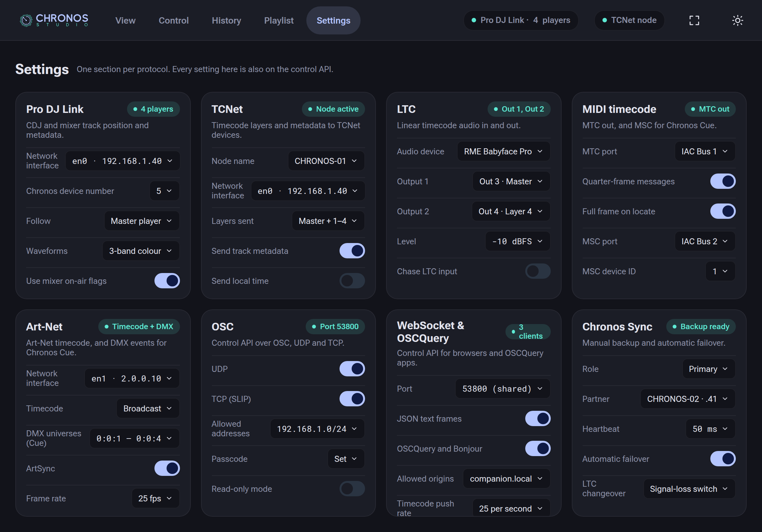This screenshot has height=532, width=762.
Task: Open Art-Net network interface dropdown
Action: [132, 379]
